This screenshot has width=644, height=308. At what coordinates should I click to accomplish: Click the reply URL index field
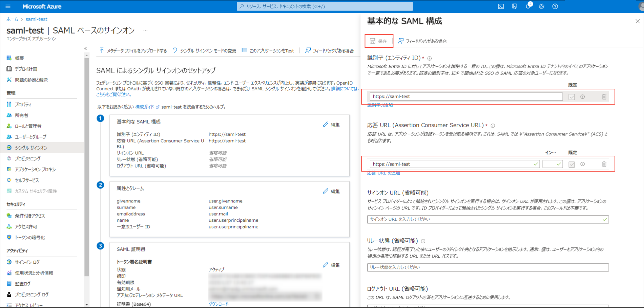coord(553,164)
